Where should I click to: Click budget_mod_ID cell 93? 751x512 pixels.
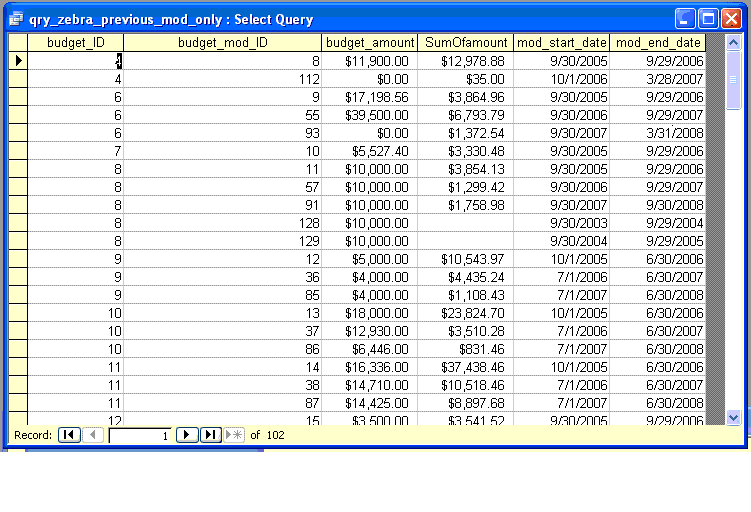click(x=223, y=133)
